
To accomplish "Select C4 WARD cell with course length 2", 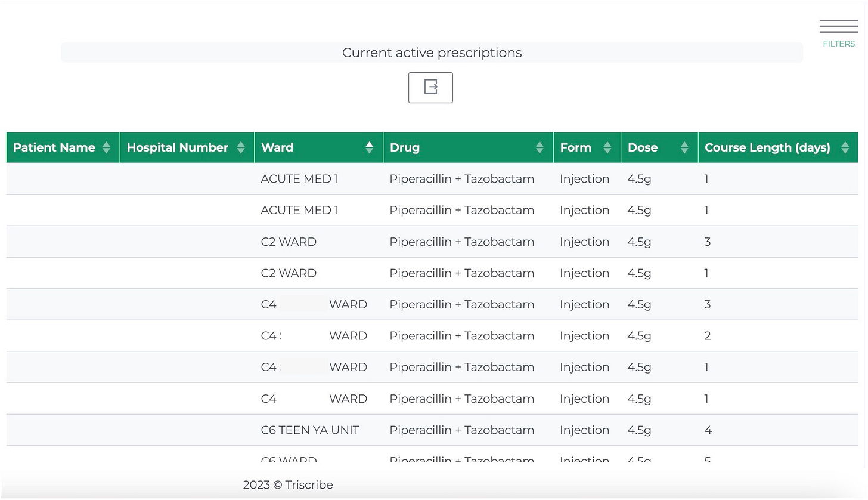I will tap(314, 336).
